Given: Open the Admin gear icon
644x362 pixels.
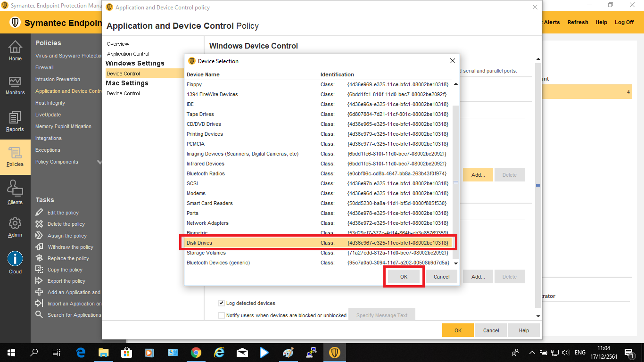Looking at the screenshot, I should tap(15, 223).
